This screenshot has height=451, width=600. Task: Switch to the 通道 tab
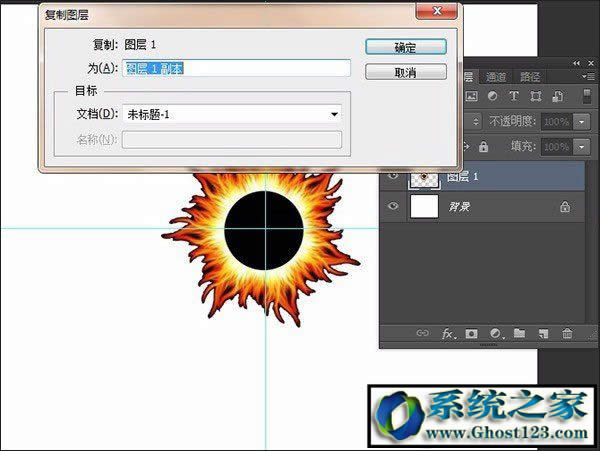coord(497,77)
